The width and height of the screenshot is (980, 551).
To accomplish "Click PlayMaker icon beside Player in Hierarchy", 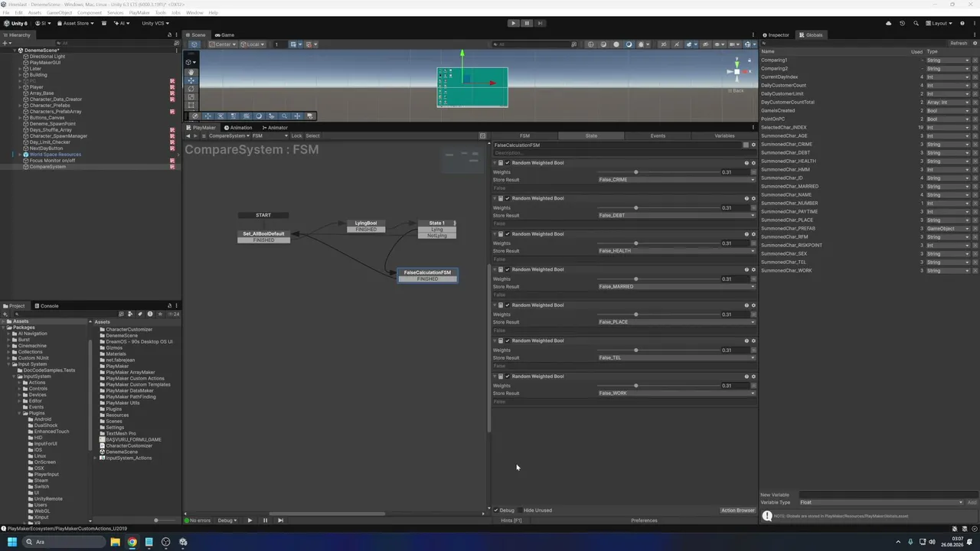I will (172, 87).
